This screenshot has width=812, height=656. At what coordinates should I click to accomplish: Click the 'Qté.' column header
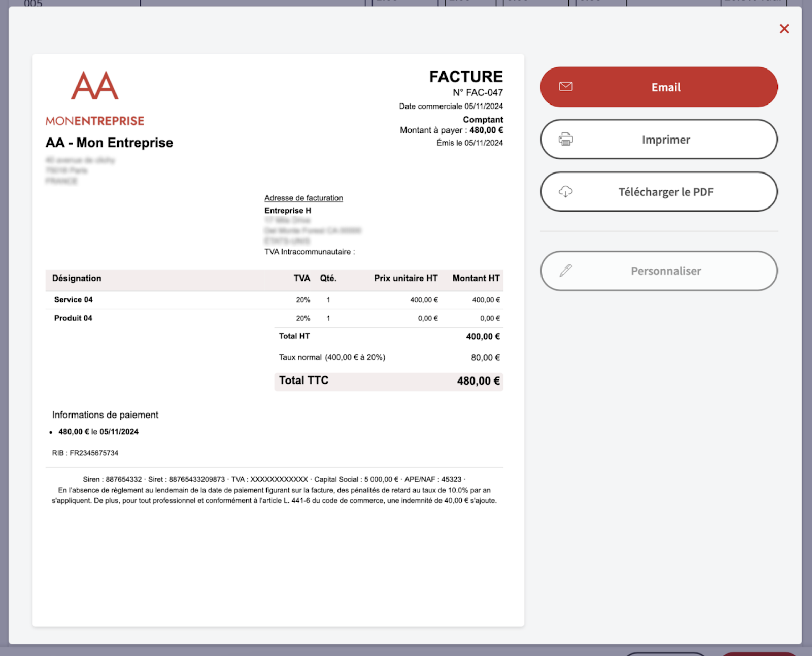point(328,278)
